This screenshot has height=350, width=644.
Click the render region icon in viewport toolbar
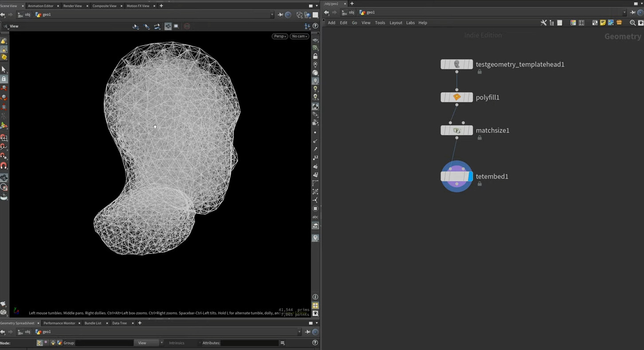pos(176,26)
